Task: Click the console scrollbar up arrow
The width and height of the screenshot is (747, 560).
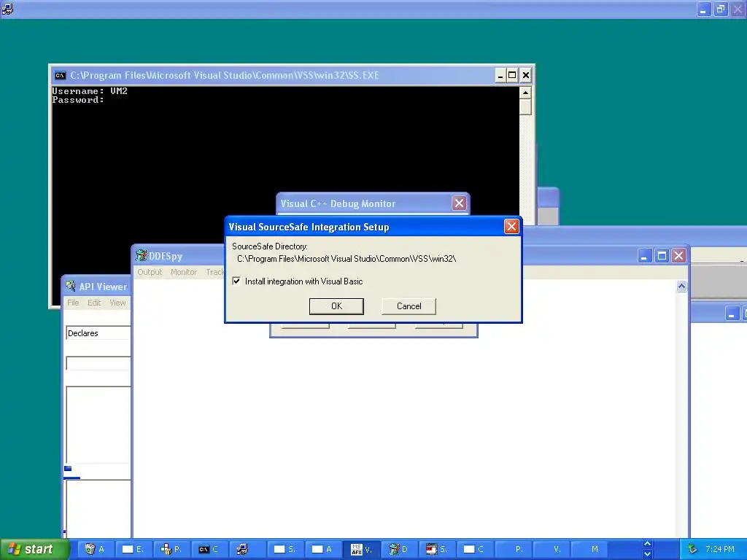Action: (x=525, y=93)
